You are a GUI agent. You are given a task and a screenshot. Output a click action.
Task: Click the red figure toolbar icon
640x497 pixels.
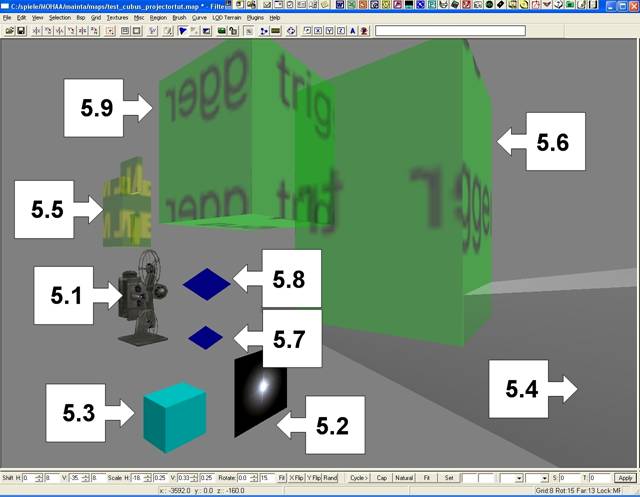click(x=364, y=31)
